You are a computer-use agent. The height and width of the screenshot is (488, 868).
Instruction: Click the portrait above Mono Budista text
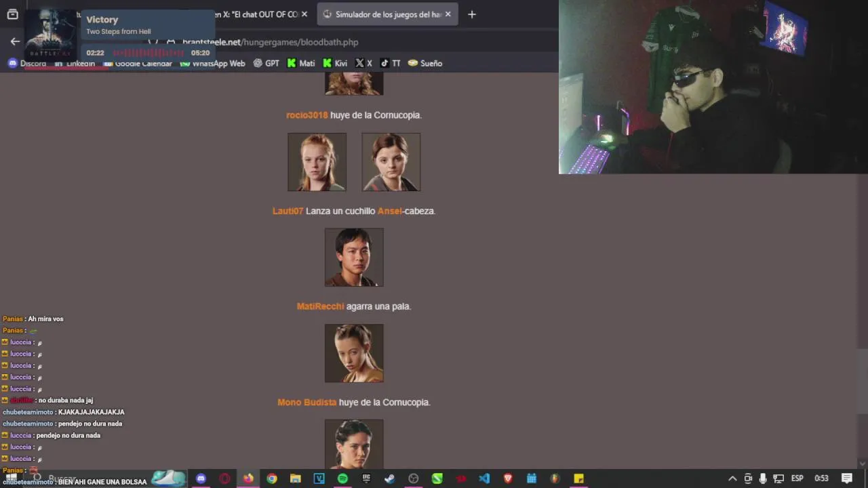click(x=354, y=353)
